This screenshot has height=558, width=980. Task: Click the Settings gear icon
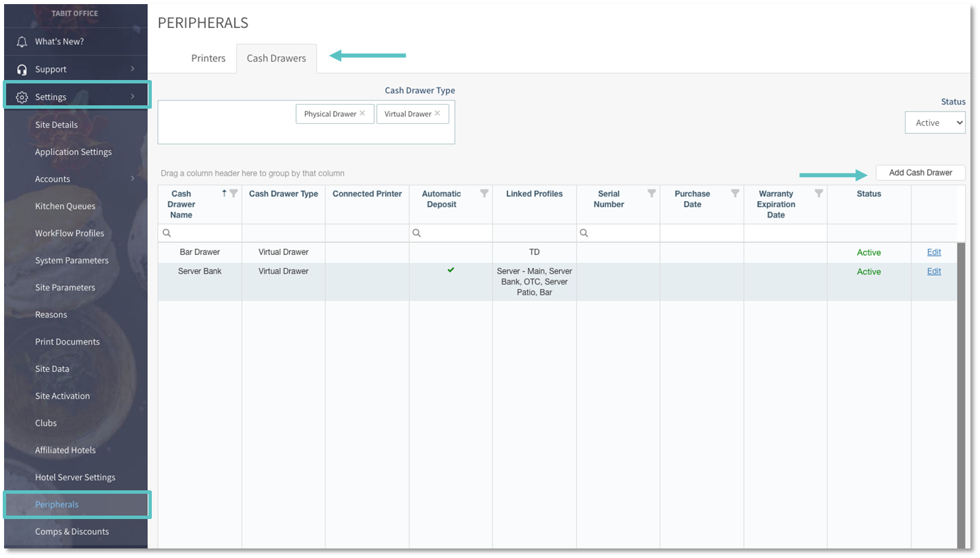(22, 97)
